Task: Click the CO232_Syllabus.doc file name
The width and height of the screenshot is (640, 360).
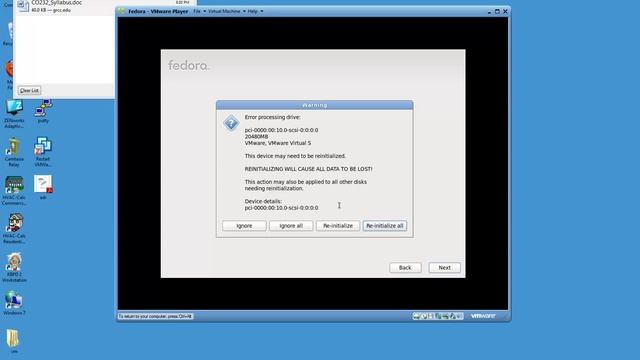Action: pyautogui.click(x=57, y=2)
